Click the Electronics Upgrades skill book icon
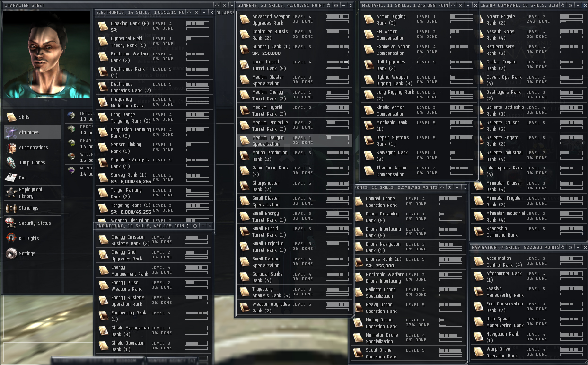588x365 pixels. (x=103, y=87)
